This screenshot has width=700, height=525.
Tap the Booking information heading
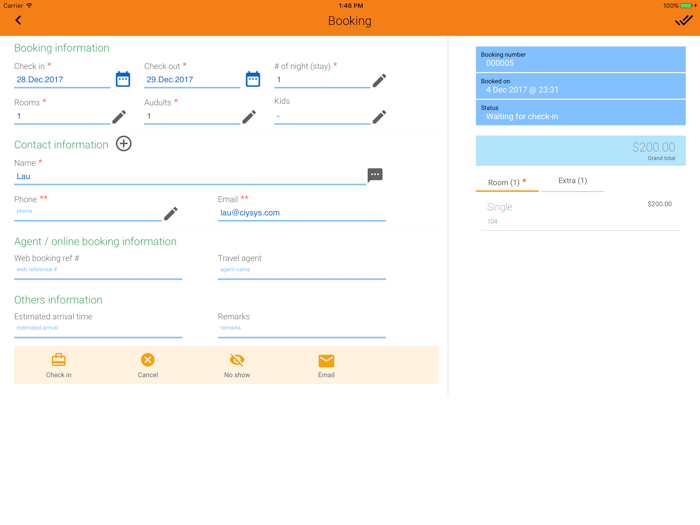62,48
